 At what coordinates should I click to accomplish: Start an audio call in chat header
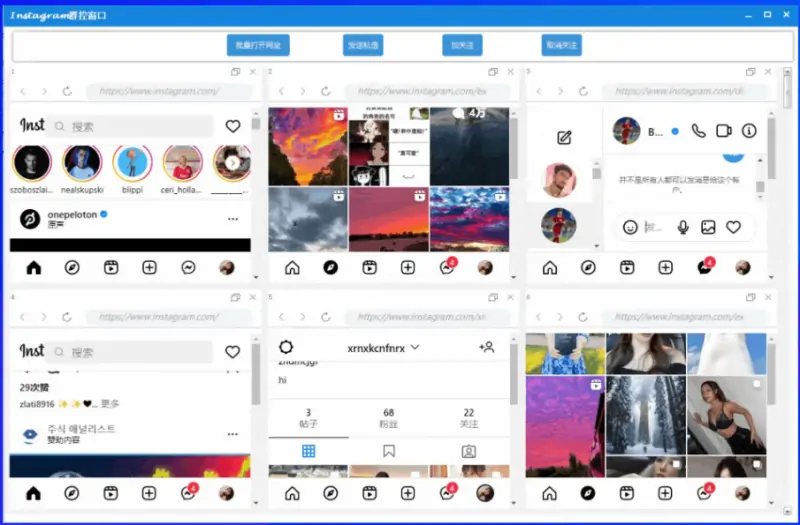pos(698,131)
